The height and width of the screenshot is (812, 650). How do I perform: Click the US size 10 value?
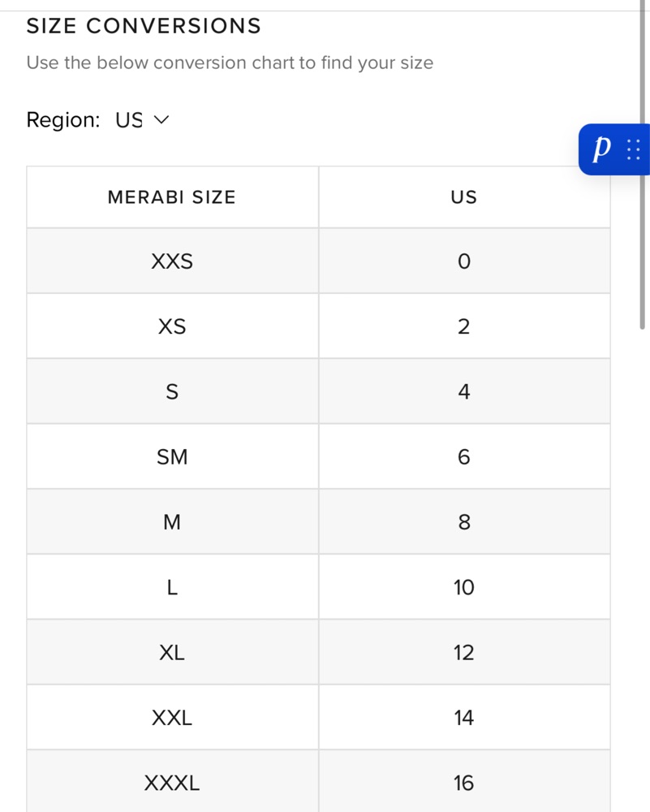464,587
